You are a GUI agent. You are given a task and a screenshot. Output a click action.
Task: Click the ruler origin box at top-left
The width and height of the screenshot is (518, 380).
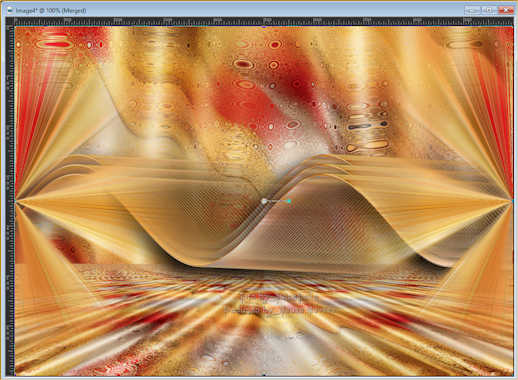(x=10, y=22)
